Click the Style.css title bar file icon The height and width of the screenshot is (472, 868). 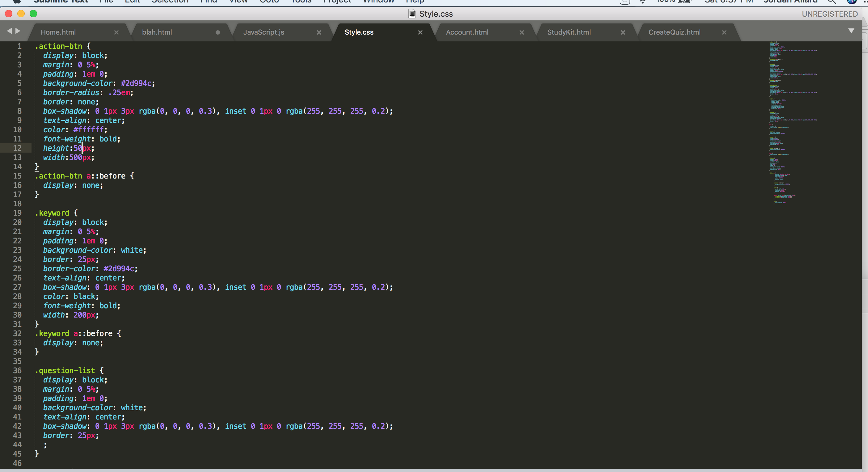point(412,14)
